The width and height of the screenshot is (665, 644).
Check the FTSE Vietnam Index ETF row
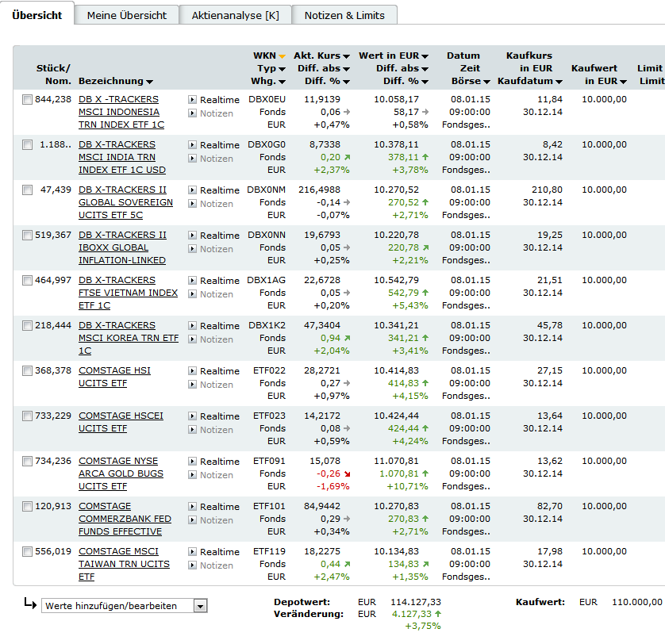(x=27, y=280)
